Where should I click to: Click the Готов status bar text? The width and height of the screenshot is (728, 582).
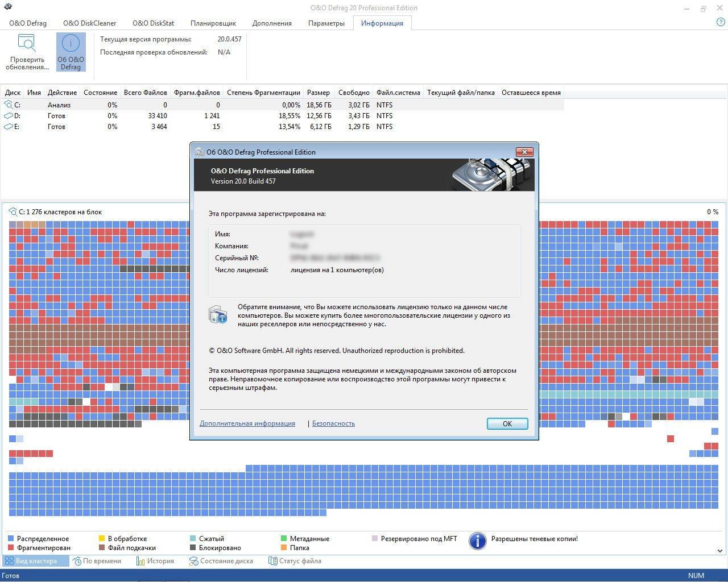tap(11, 575)
